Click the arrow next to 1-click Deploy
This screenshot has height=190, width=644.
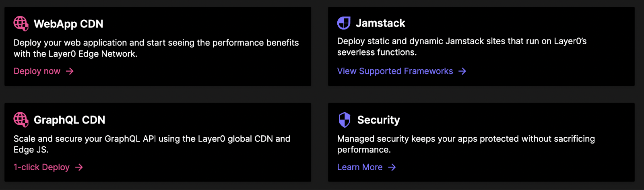[79, 167]
